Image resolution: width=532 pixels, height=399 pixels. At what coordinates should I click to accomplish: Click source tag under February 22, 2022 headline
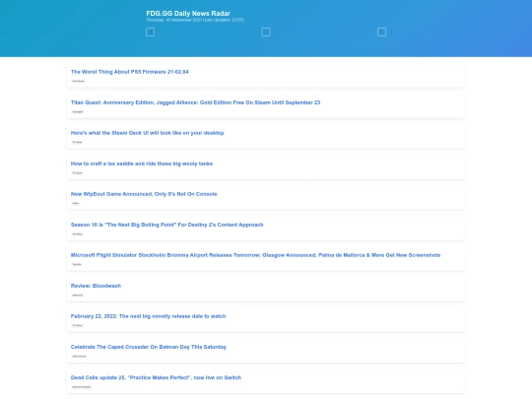(x=78, y=325)
